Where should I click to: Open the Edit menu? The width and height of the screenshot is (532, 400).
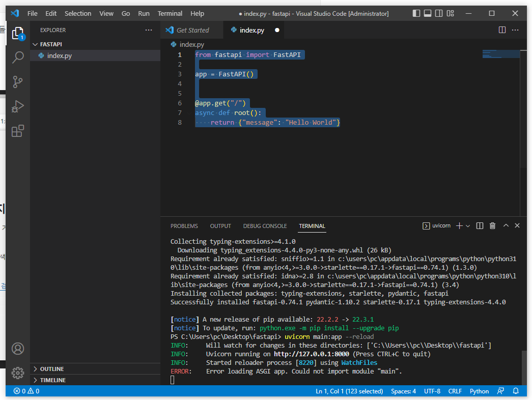pos(51,13)
